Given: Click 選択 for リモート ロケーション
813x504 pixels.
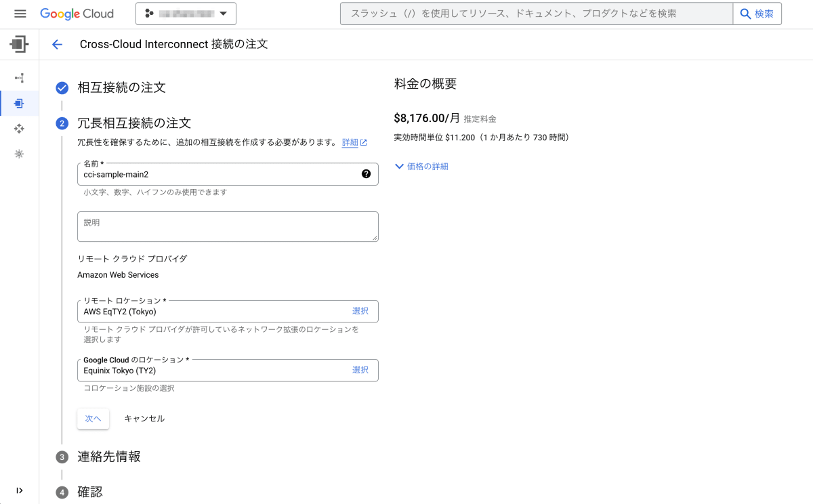Looking at the screenshot, I should 360,312.
